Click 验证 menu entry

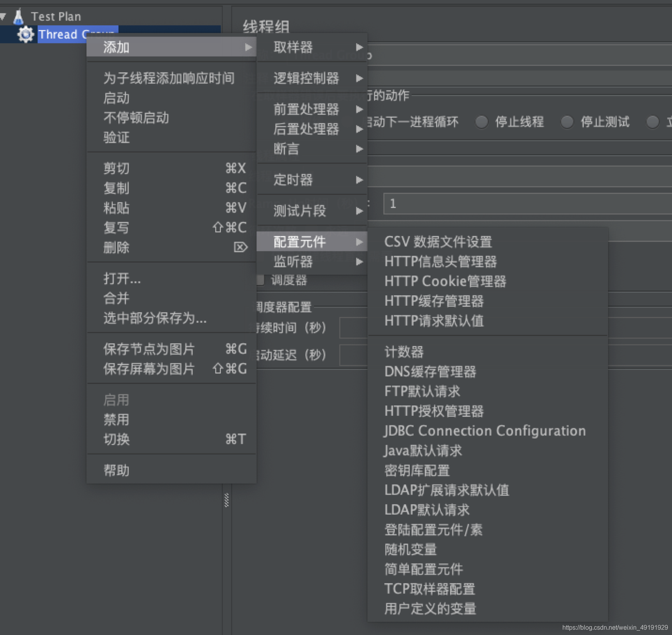click(171, 137)
